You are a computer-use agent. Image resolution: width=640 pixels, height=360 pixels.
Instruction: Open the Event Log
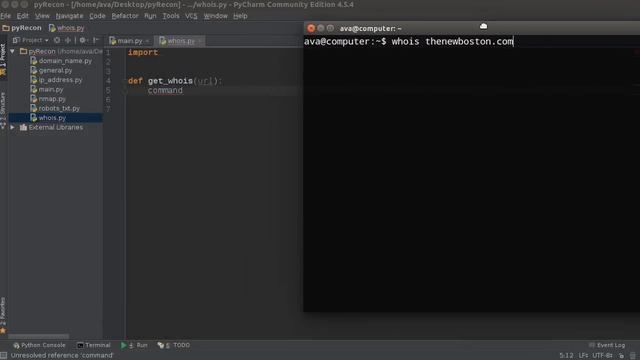(x=607, y=345)
